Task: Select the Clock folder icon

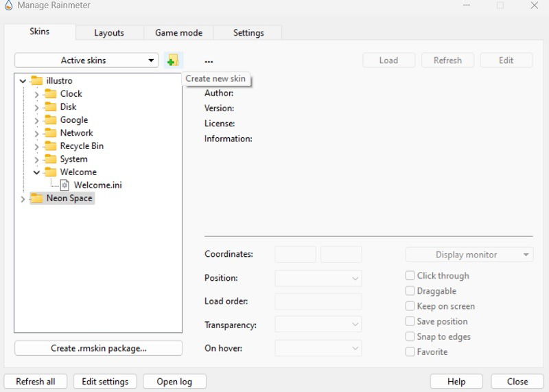Action: [x=51, y=93]
